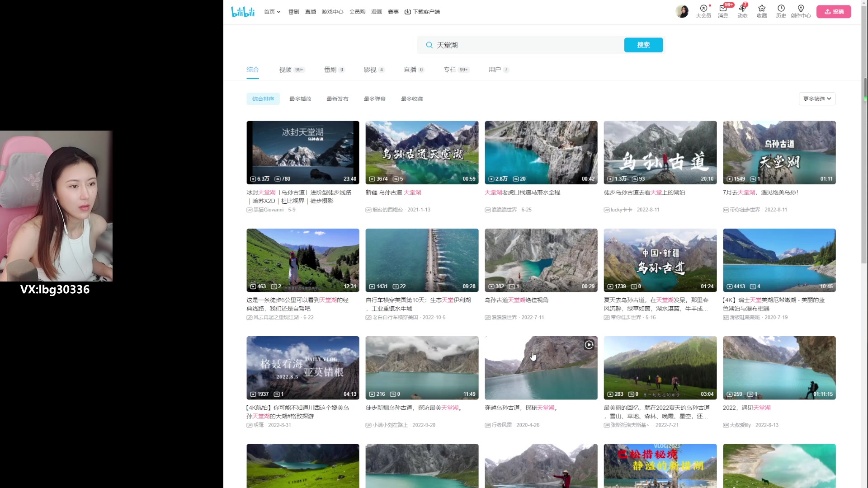Switch to the 综合 results tab
This screenshot has height=488, width=868.
coord(253,70)
